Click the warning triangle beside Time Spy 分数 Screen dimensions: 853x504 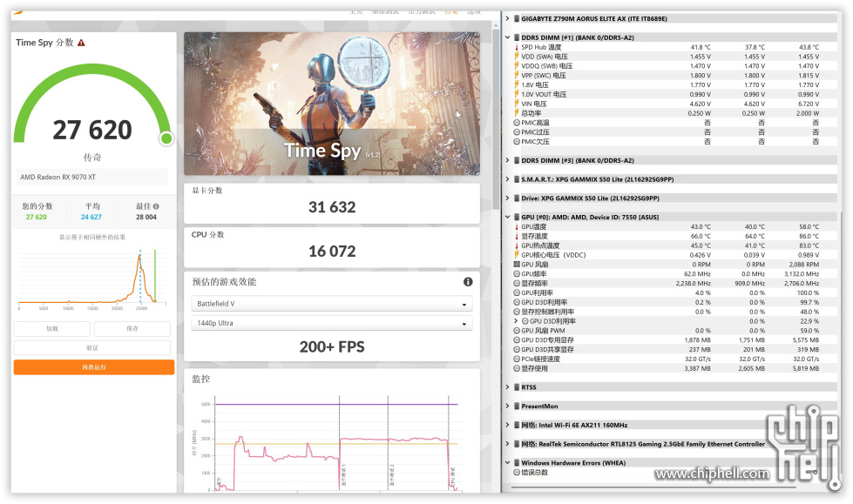pos(81,43)
